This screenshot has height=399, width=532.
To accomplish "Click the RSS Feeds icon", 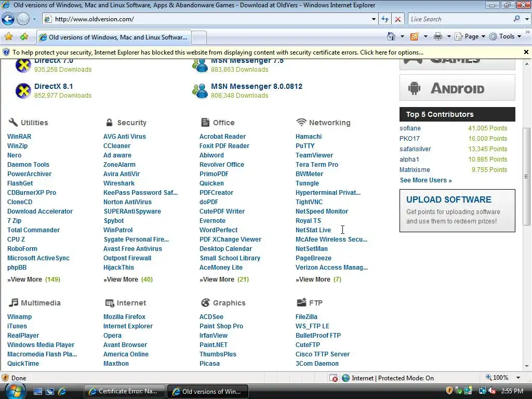I will point(414,36).
